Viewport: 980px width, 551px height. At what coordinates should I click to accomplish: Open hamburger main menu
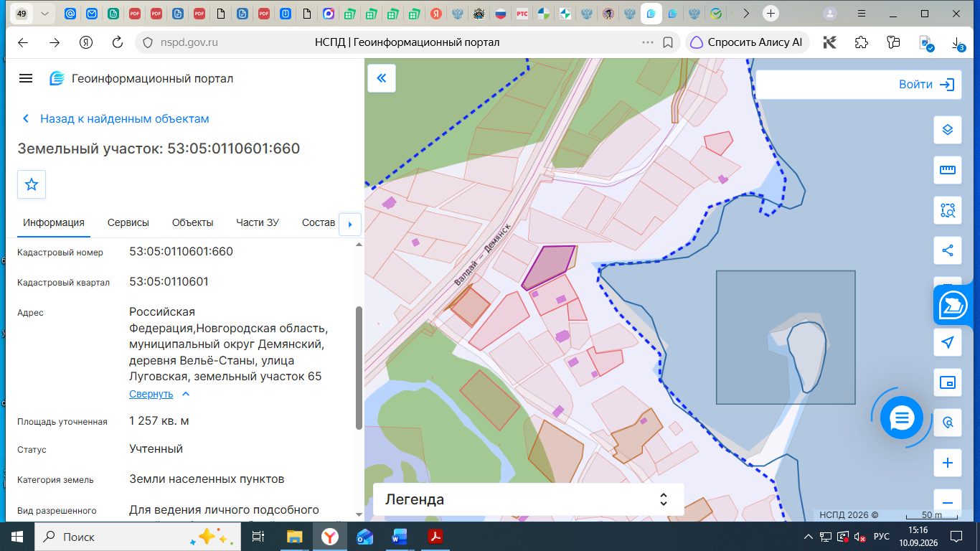click(x=26, y=78)
